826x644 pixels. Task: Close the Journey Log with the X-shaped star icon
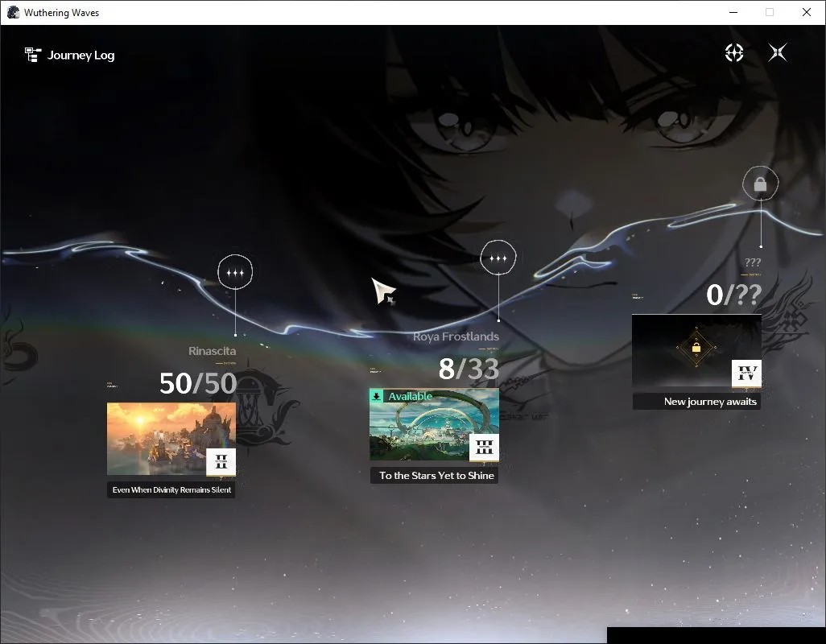(778, 52)
